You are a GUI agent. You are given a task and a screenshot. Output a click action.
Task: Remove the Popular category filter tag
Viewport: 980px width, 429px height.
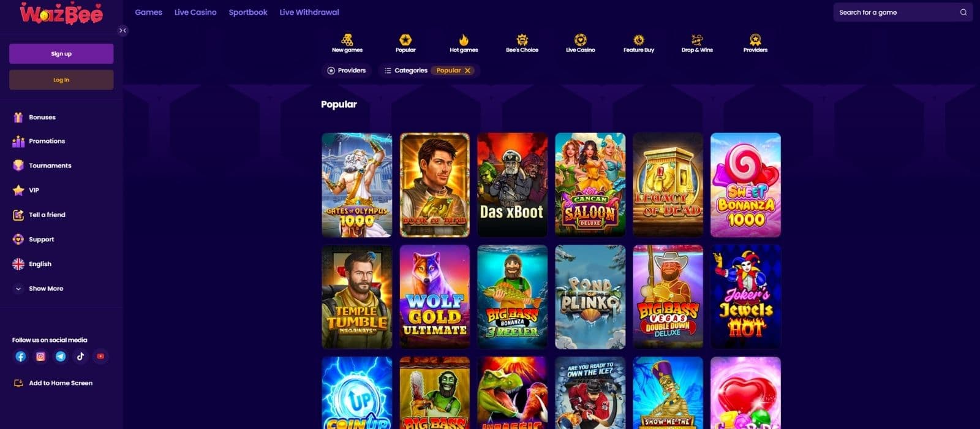point(467,70)
